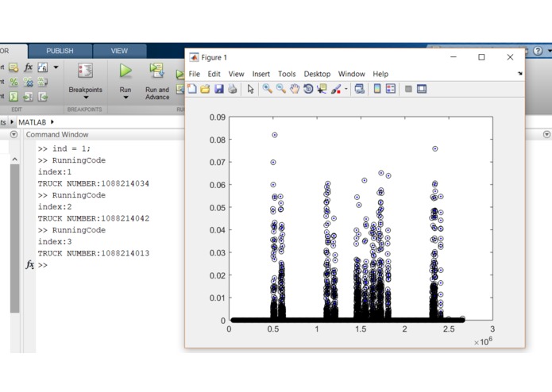Click text TRUCK NUMBER:1088214013
552x392 pixels.
click(93, 253)
